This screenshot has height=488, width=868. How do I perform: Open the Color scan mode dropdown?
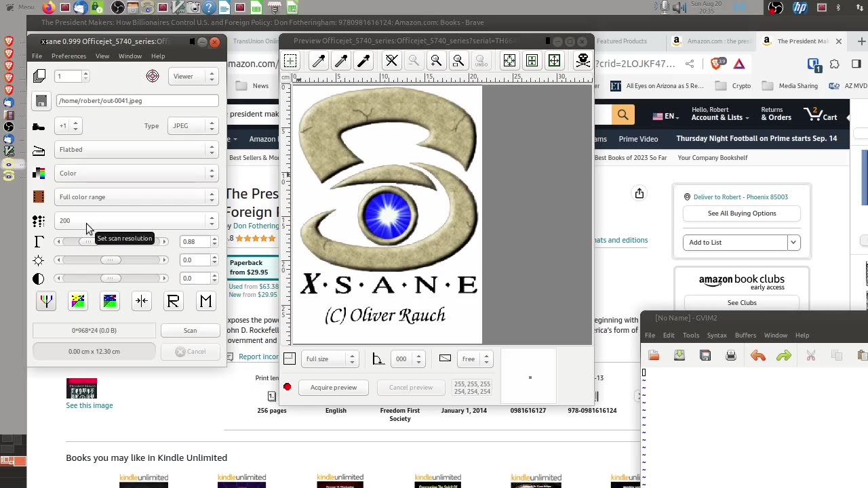pos(136,173)
